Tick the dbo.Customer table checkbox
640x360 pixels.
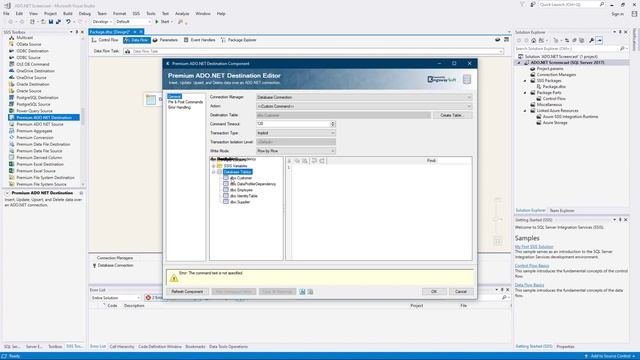[x=226, y=178]
